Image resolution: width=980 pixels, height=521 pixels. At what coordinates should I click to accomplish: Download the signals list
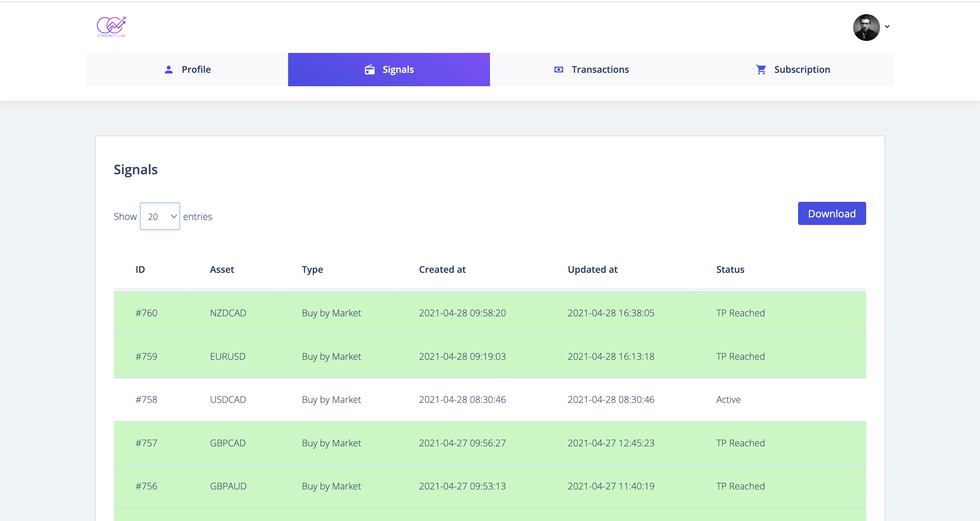pyautogui.click(x=832, y=213)
